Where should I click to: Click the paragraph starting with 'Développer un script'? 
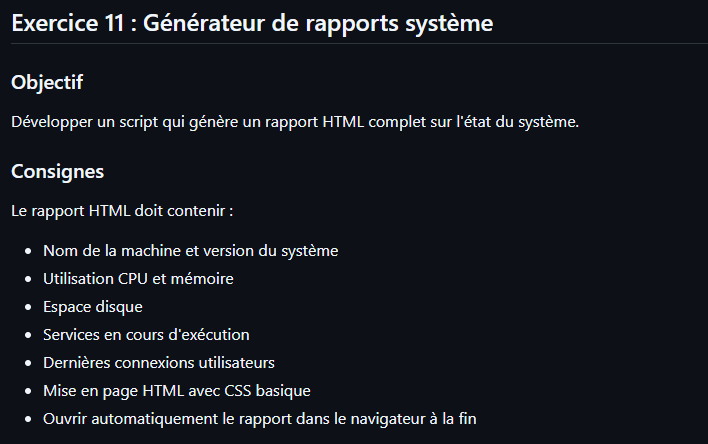tap(295, 122)
